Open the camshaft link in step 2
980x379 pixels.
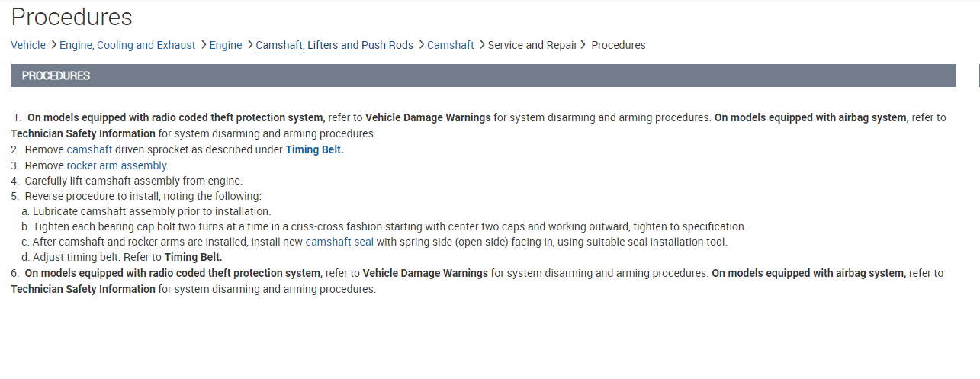tap(89, 149)
